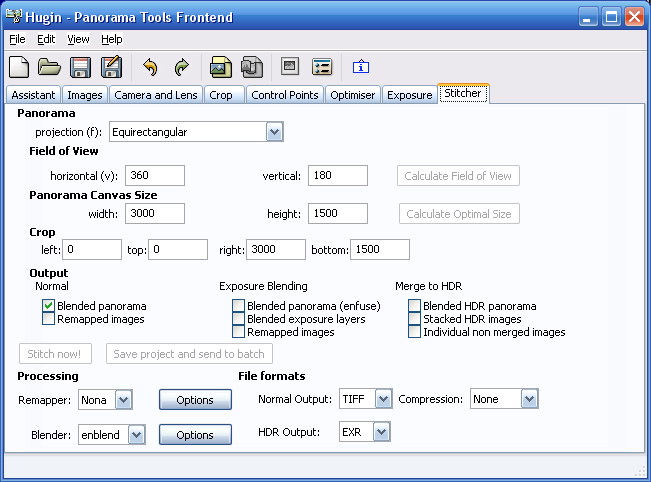Check Blended exposure layers

(x=238, y=319)
